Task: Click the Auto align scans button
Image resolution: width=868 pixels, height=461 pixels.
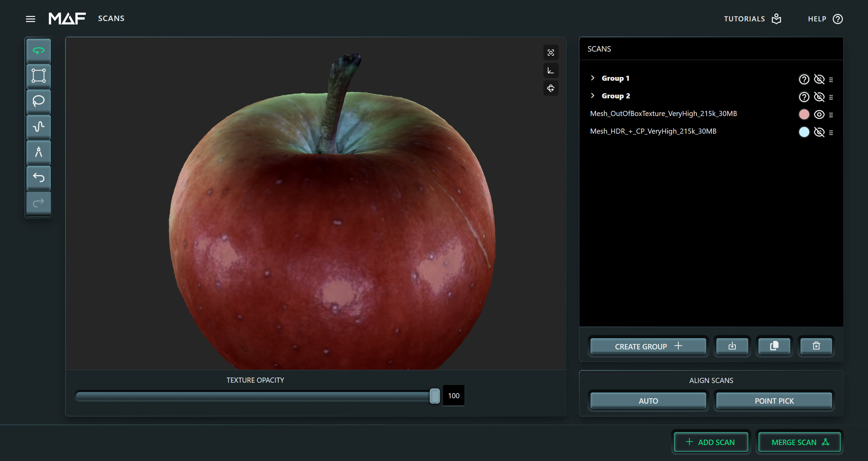Action: (648, 401)
